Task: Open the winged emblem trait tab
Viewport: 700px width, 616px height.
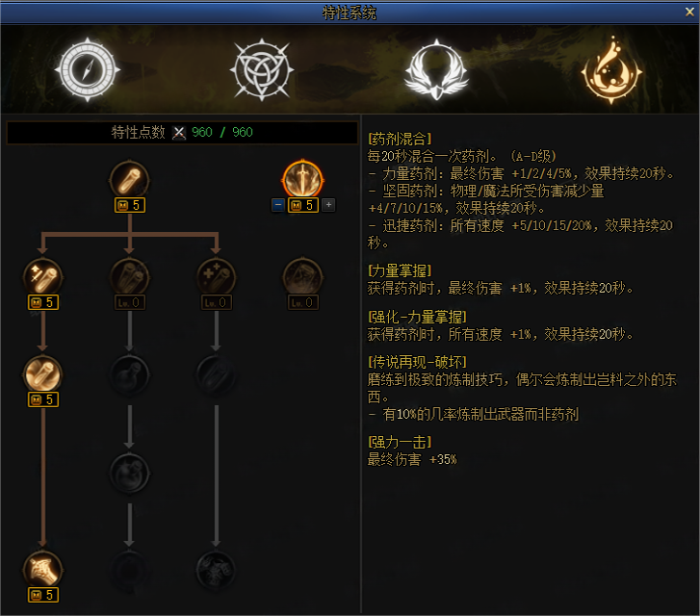Action: coord(436,69)
